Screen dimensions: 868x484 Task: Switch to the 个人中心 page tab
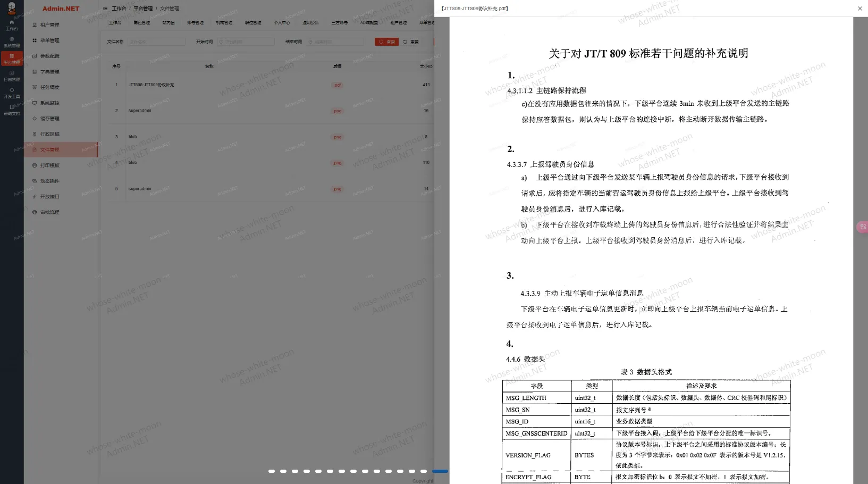[x=282, y=23]
